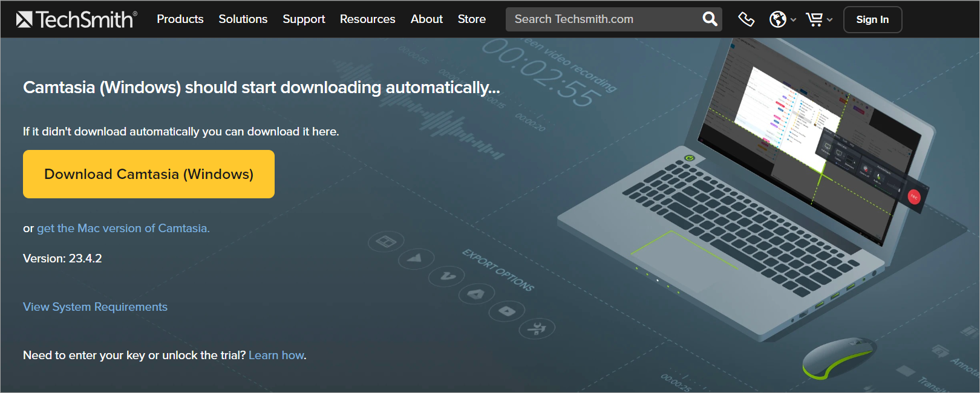
Task: Click the Learn how link
Action: pos(276,356)
